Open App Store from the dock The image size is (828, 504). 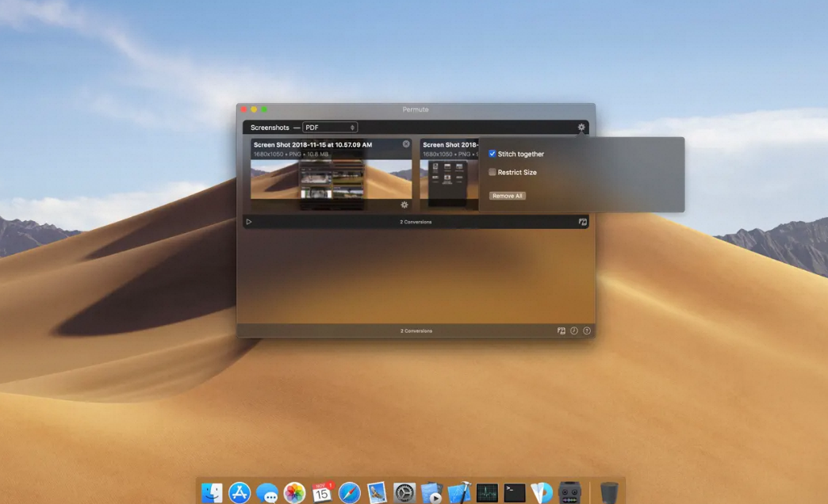tap(240, 493)
